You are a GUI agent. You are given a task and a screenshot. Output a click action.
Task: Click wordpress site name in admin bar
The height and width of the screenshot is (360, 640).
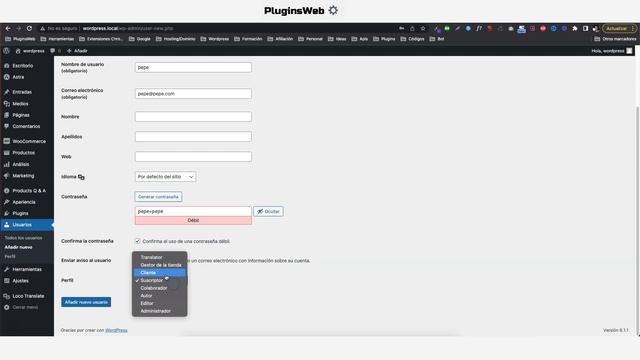[30, 51]
